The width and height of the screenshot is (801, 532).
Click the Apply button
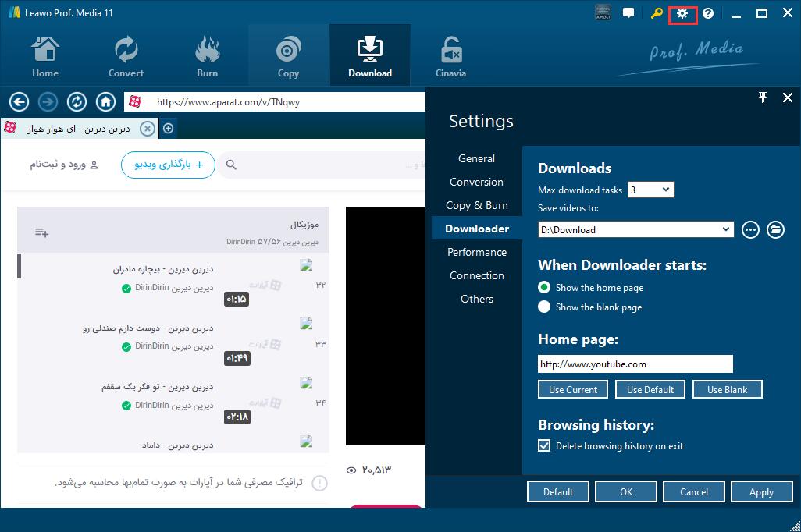click(760, 491)
